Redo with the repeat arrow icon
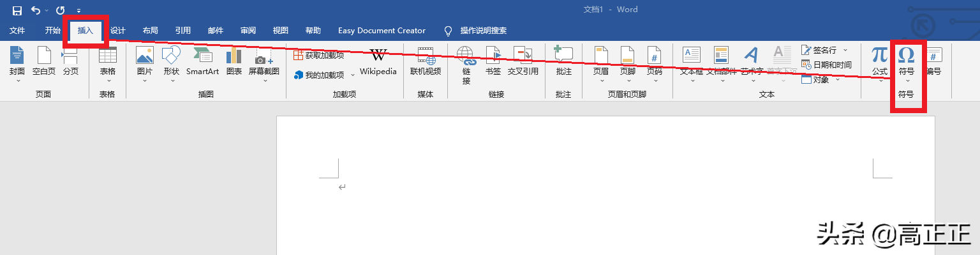Viewport: 980px width, 255px height. click(61, 10)
